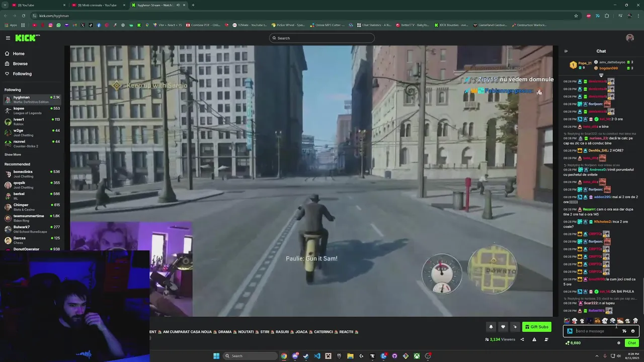Open the chat emoji picker

click(x=633, y=331)
